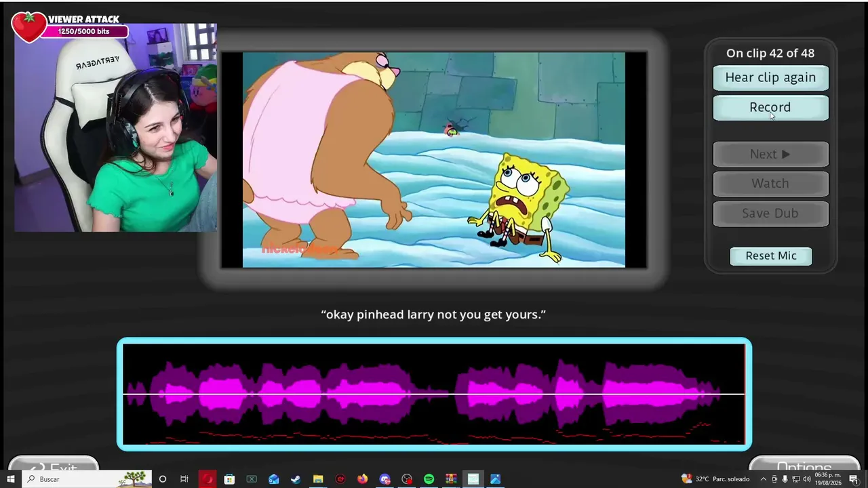Click the "On clip 42 of 48" label
This screenshot has height=488, width=868.
point(770,53)
